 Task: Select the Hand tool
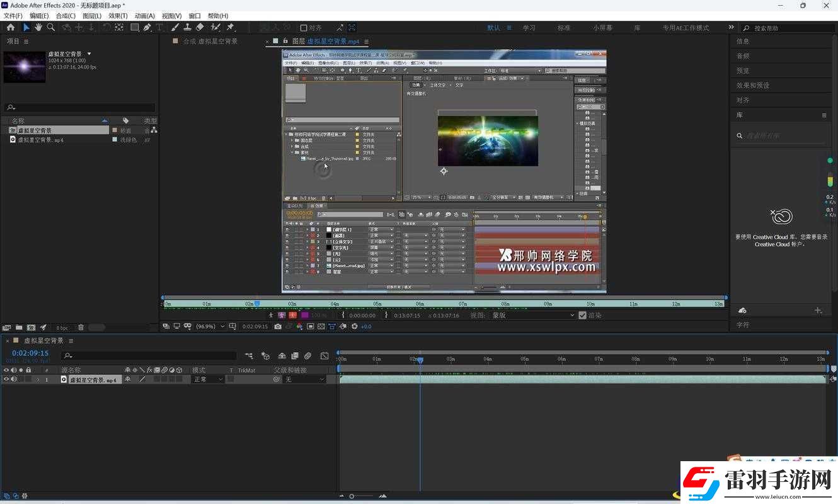pyautogui.click(x=38, y=28)
